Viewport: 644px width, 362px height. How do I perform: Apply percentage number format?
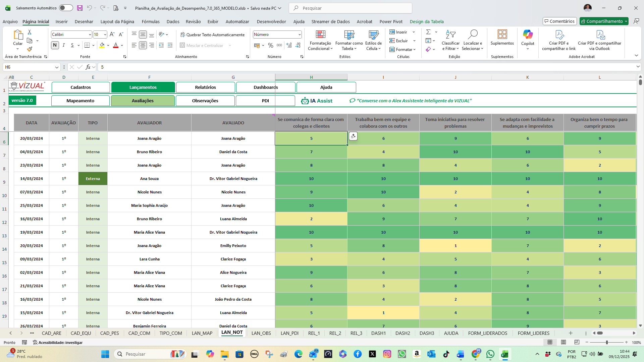tap(271, 45)
